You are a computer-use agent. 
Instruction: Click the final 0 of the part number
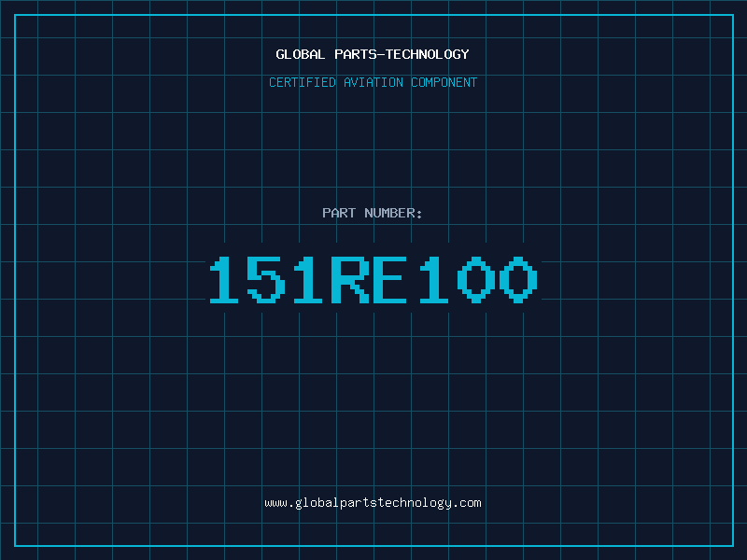coord(517,280)
